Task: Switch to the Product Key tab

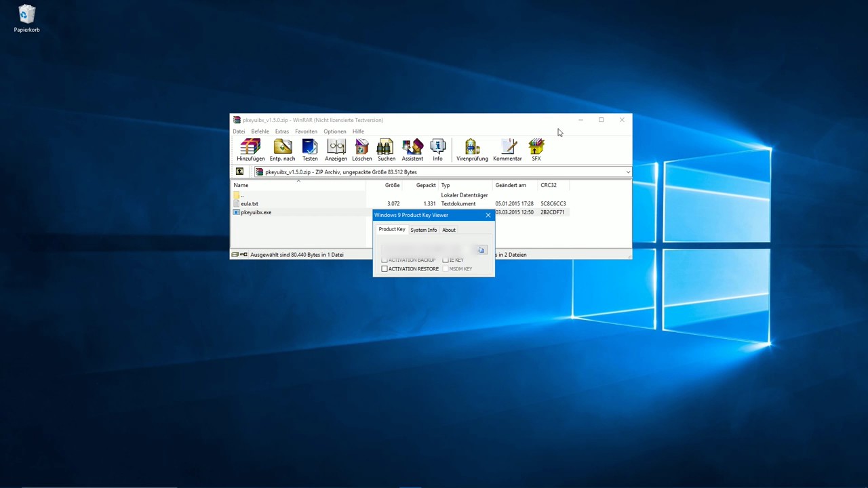Action: click(392, 229)
